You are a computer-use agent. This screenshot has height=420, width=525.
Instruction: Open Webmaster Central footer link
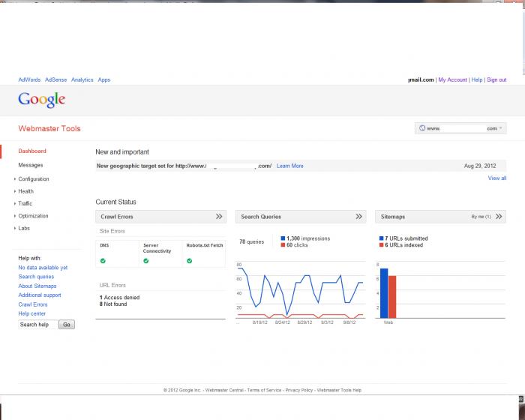(x=224, y=390)
